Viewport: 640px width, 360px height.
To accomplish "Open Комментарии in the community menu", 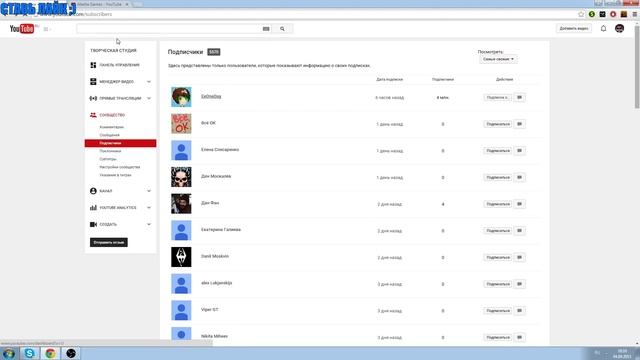I will tap(111, 127).
